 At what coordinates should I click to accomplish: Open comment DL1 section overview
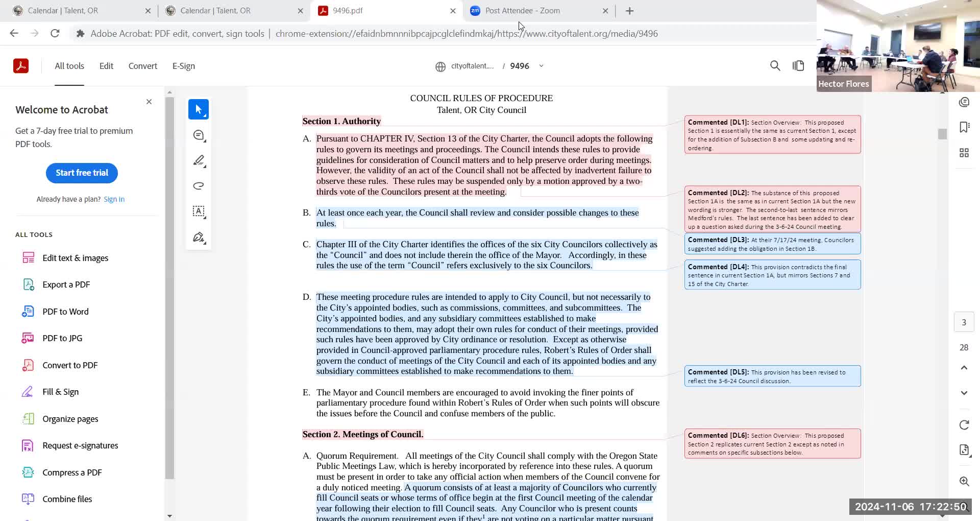pyautogui.click(x=772, y=135)
